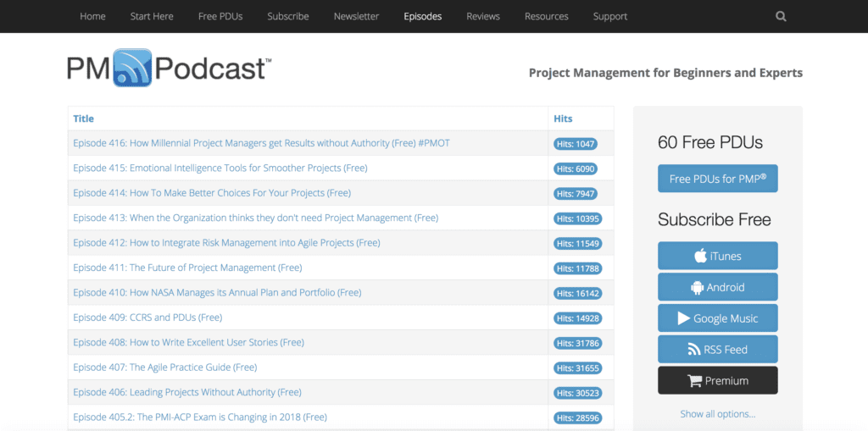Open the Premium shopping cart button

coord(717,380)
